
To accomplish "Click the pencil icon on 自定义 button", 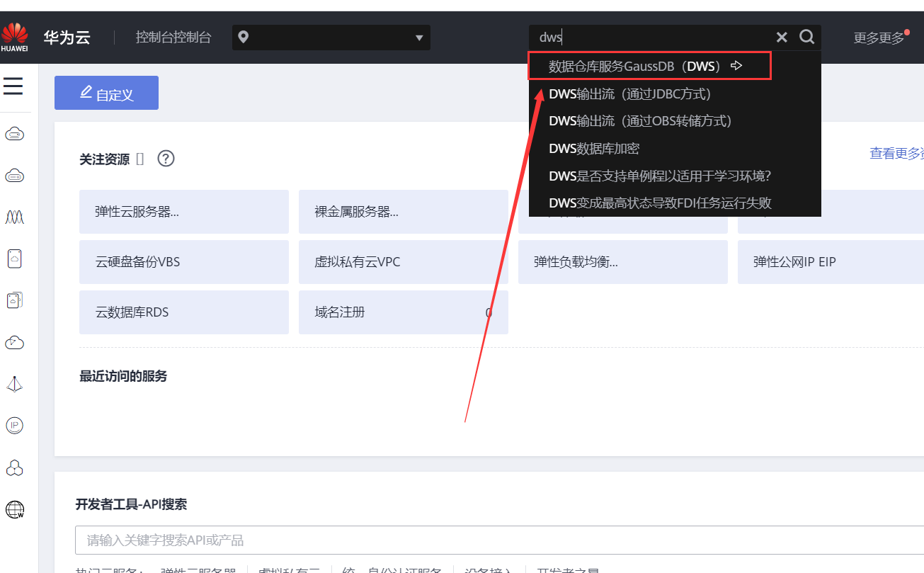I will [x=86, y=92].
